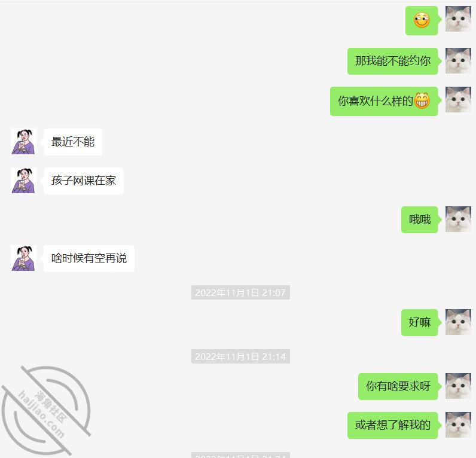476x458 pixels.
Task: Click the 啥时候有空再说 message bubble
Action: [89, 258]
